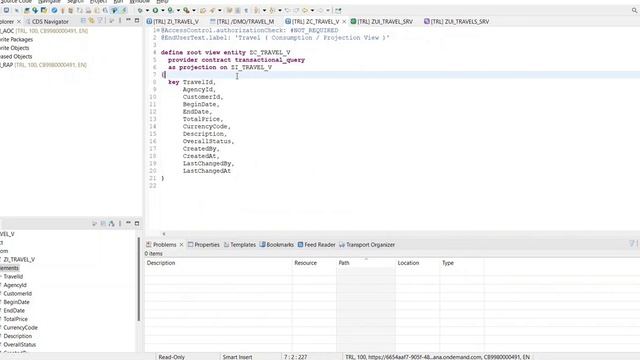Minimize the Project Explorer panel
The image size is (640, 360).
tap(128, 20)
